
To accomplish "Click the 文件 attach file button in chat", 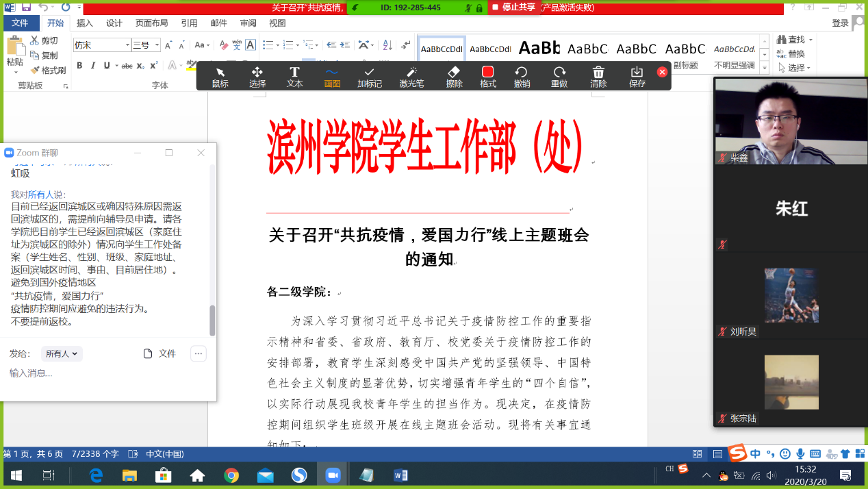I will tap(159, 353).
